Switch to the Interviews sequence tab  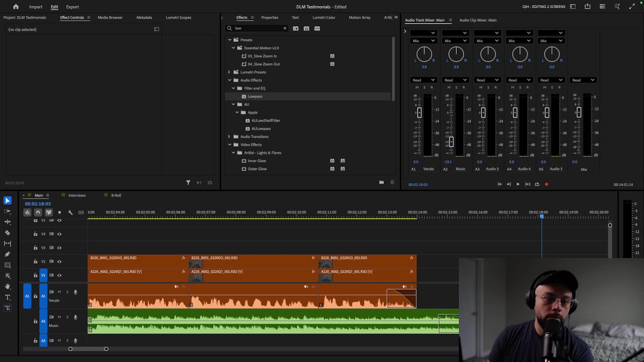tap(77, 195)
